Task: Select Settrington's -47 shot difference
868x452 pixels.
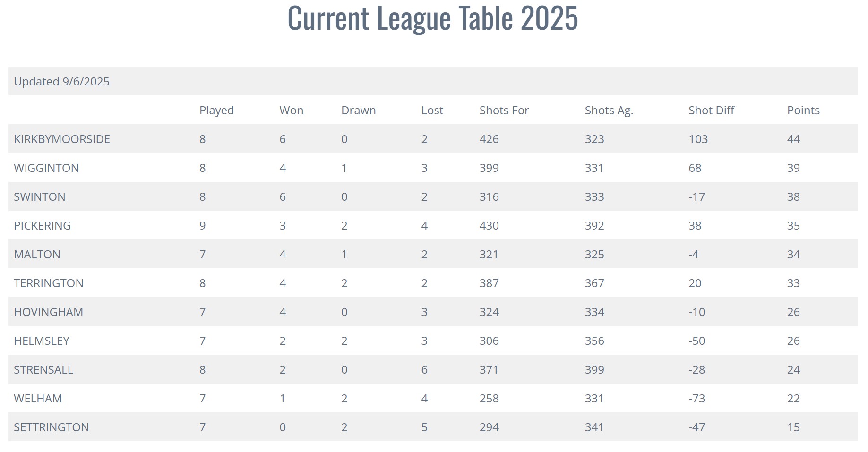Action: pos(696,427)
